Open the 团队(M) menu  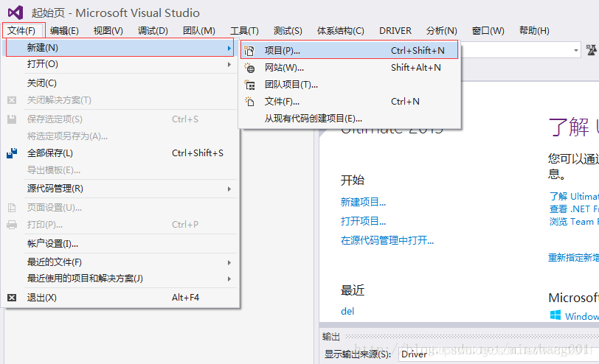(x=198, y=30)
